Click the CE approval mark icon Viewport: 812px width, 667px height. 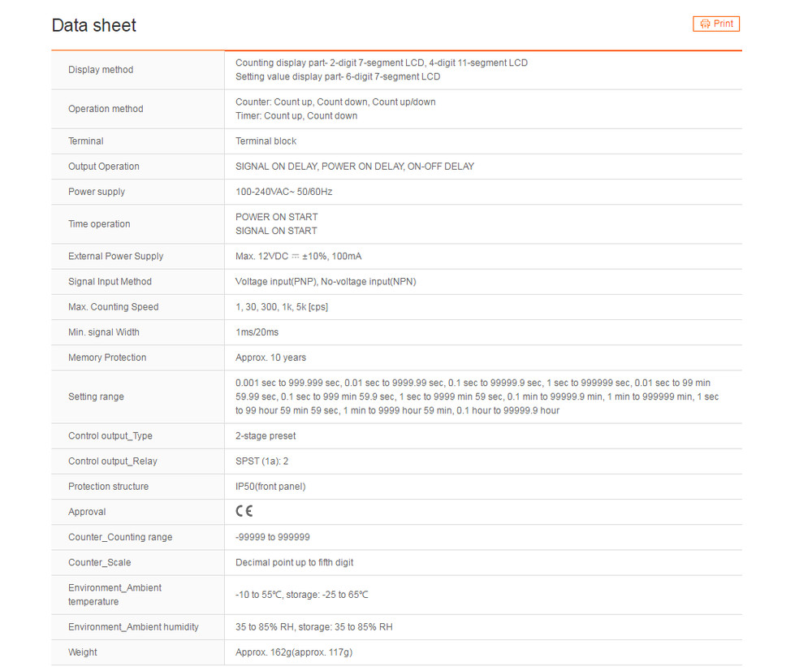(244, 512)
